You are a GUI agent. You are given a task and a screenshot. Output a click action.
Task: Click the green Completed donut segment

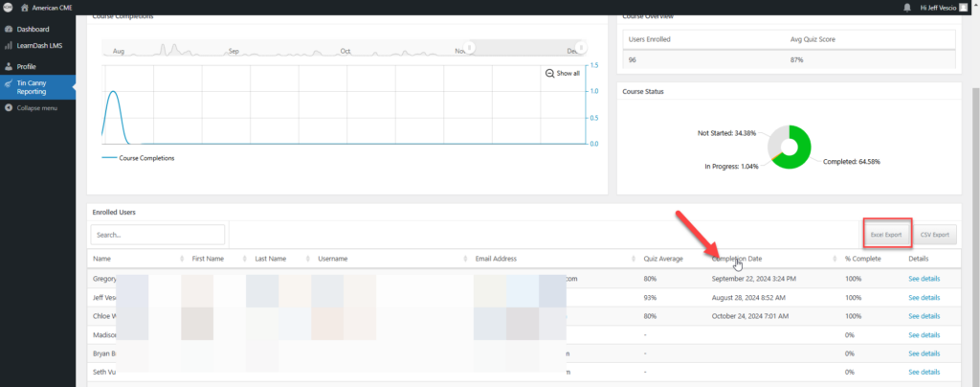pos(803,150)
